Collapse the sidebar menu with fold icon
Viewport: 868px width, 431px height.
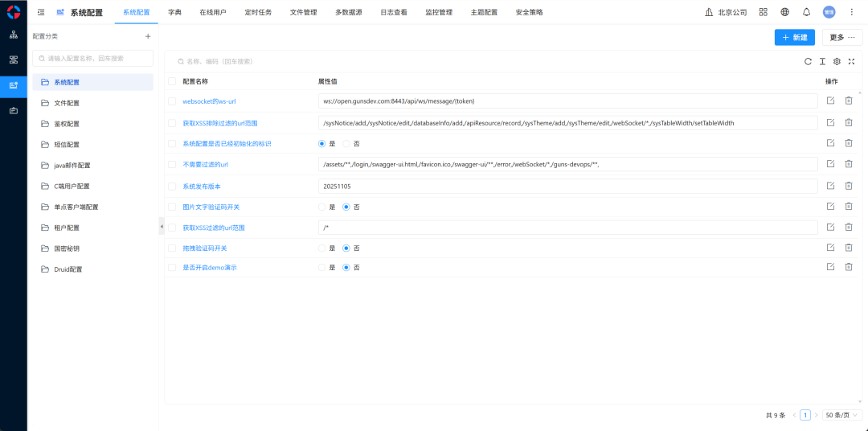(41, 12)
